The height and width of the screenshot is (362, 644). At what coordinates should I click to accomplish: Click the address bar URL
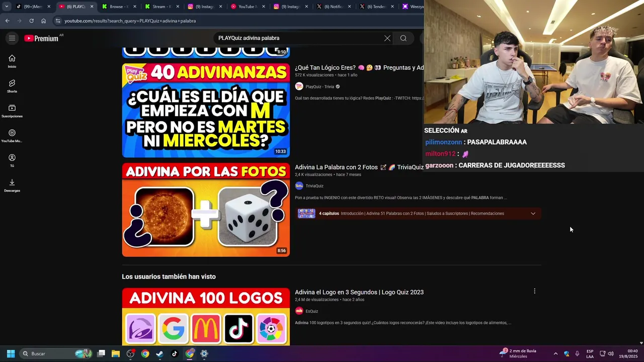coord(130,21)
